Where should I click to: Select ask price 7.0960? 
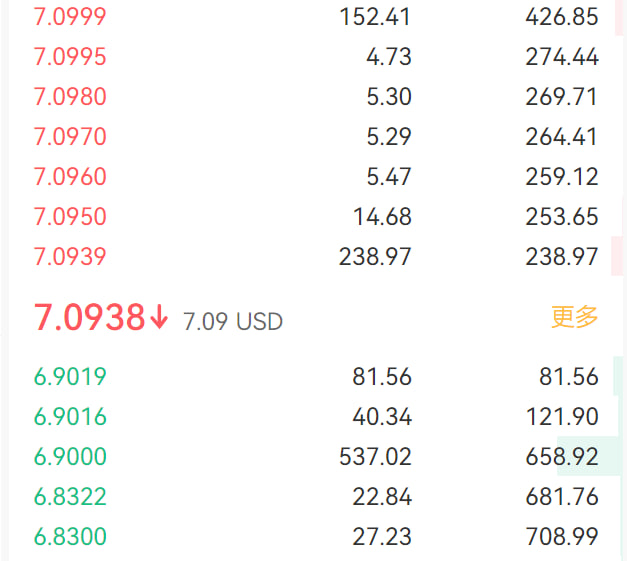(70, 177)
